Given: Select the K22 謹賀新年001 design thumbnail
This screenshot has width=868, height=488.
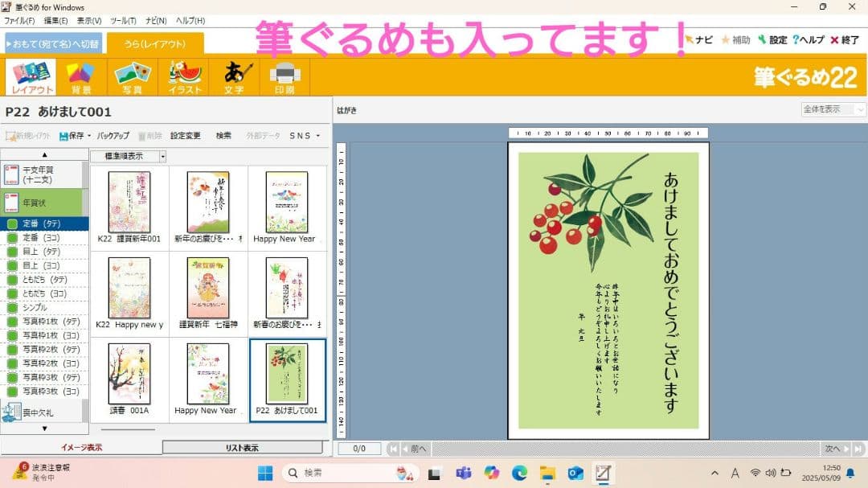Looking at the screenshot, I should coord(129,201).
